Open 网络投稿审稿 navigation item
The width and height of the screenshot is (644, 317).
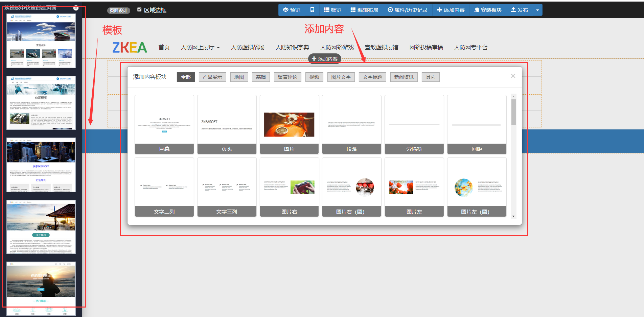pyautogui.click(x=426, y=48)
